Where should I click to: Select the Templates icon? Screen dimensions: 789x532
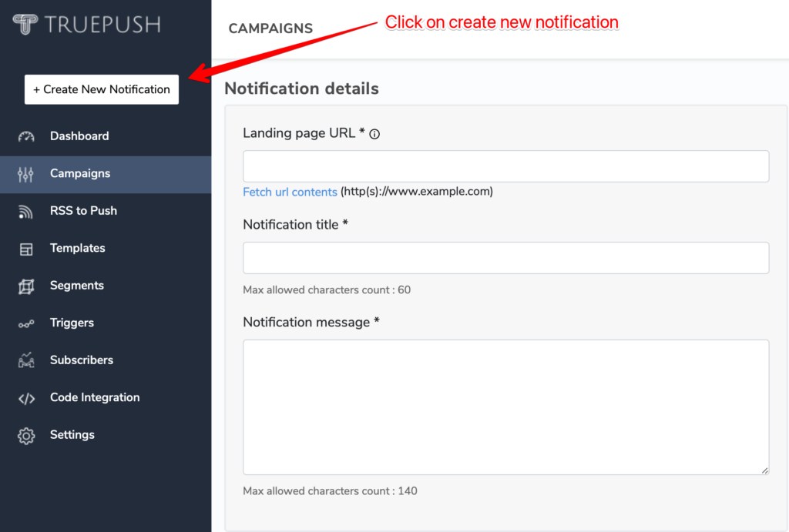[x=25, y=248]
